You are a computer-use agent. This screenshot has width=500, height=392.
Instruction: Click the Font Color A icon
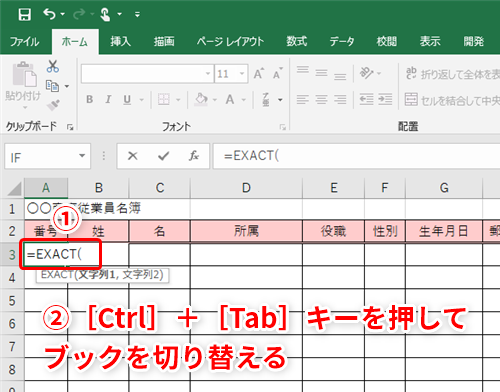pos(230,99)
